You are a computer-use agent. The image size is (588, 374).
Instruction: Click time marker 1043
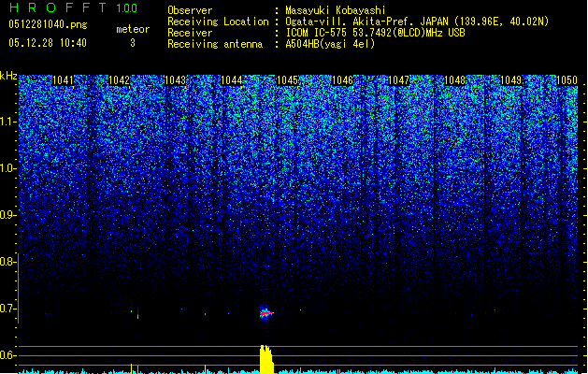176,80
